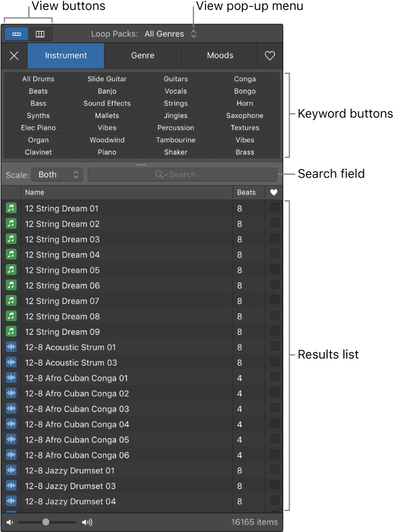Filter by Jingles keyword
This screenshot has height=532, width=393.
176,116
